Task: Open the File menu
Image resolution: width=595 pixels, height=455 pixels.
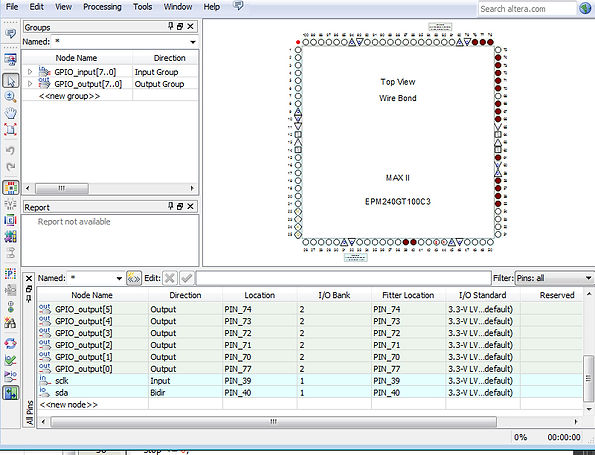Action: click(12, 7)
